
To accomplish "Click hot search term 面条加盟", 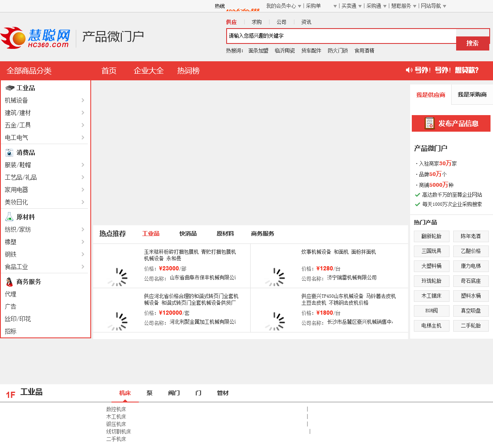I will 259,51.
